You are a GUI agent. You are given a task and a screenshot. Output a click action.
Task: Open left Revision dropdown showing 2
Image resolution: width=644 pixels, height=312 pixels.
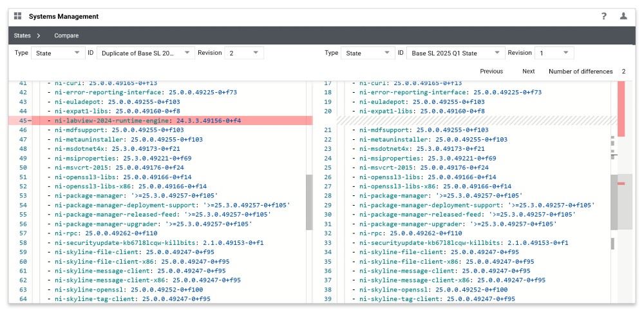point(244,53)
